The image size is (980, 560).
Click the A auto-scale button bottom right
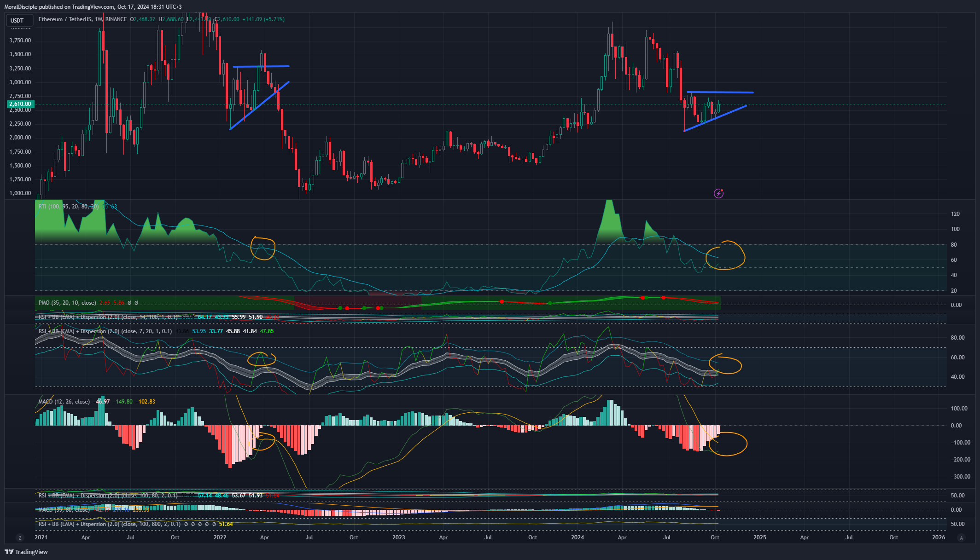961,537
